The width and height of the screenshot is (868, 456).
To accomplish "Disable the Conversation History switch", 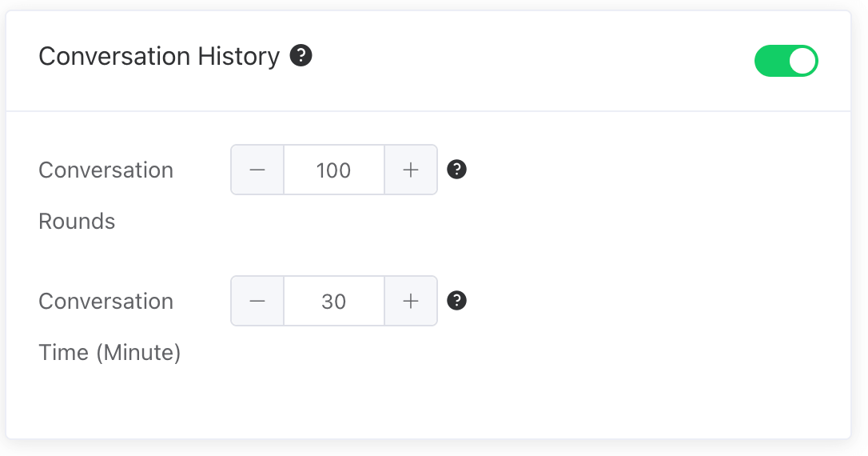I will tap(786, 62).
